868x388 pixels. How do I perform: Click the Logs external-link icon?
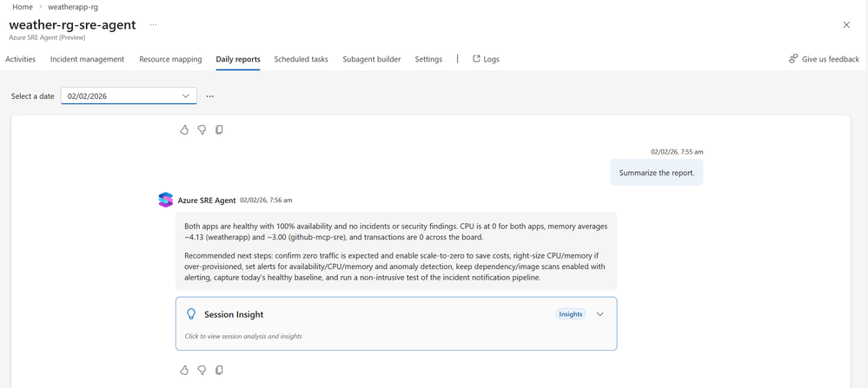point(476,58)
